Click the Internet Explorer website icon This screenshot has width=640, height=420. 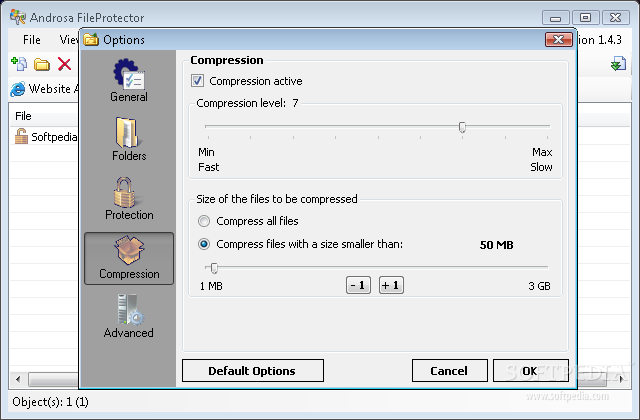pyautogui.click(x=18, y=89)
